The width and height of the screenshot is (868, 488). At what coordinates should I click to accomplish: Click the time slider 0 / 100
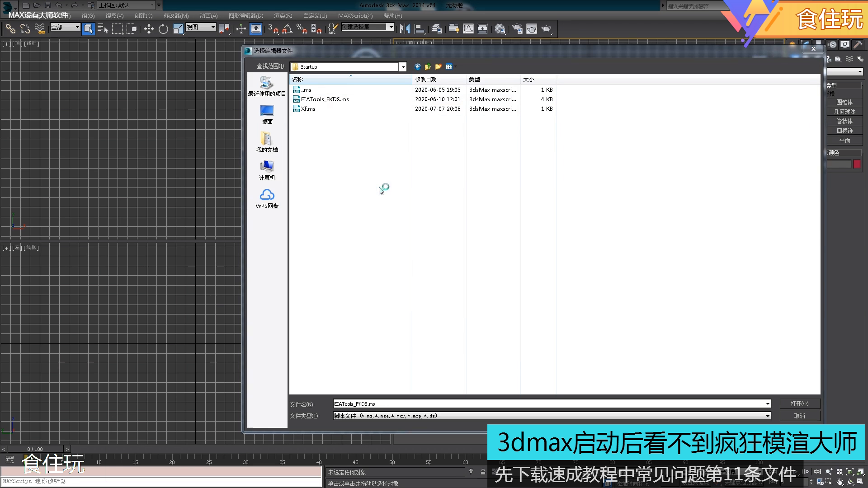[x=35, y=449]
